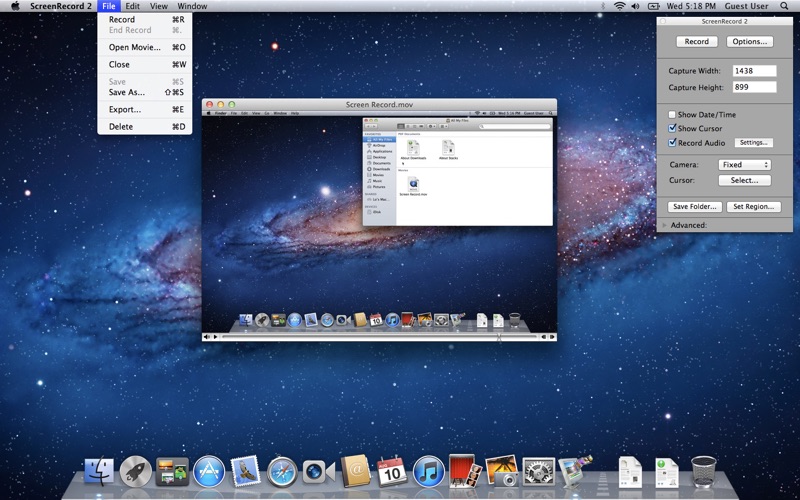
Task: Step back one frame in movie window
Action: click(544, 337)
